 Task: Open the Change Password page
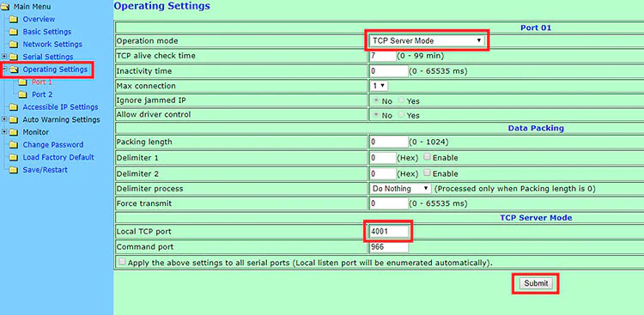tap(53, 145)
